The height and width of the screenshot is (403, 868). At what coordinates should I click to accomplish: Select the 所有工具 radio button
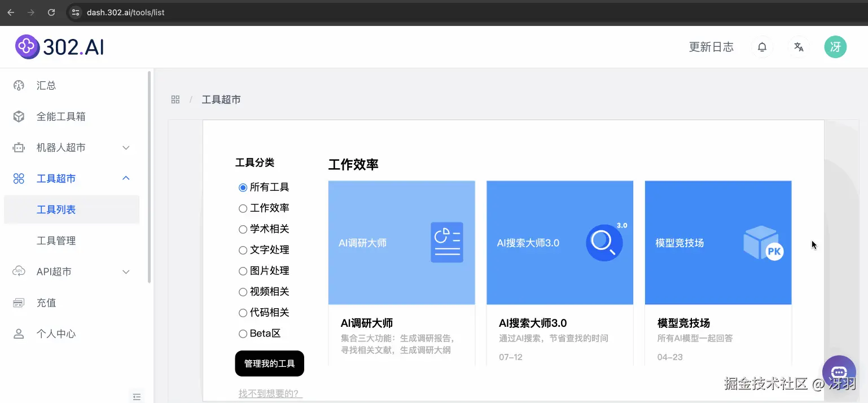click(x=243, y=187)
